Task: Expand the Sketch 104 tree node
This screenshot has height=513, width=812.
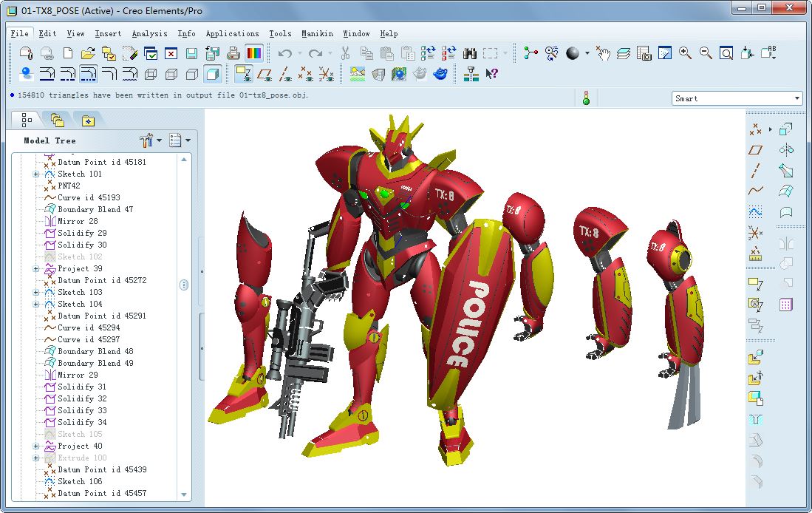Action: click(35, 304)
